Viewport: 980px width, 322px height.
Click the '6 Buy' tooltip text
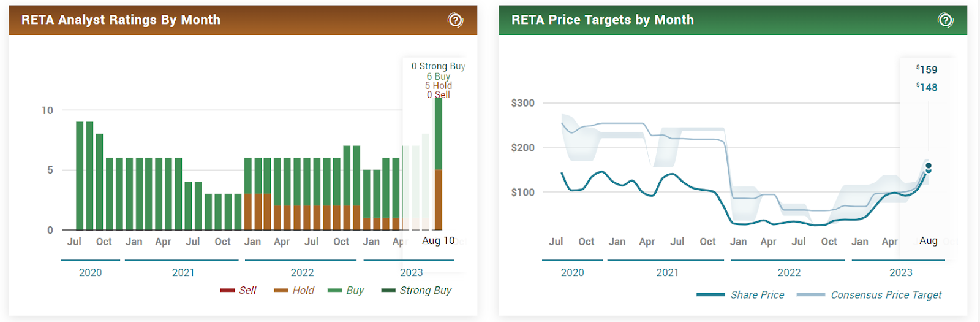click(x=439, y=77)
